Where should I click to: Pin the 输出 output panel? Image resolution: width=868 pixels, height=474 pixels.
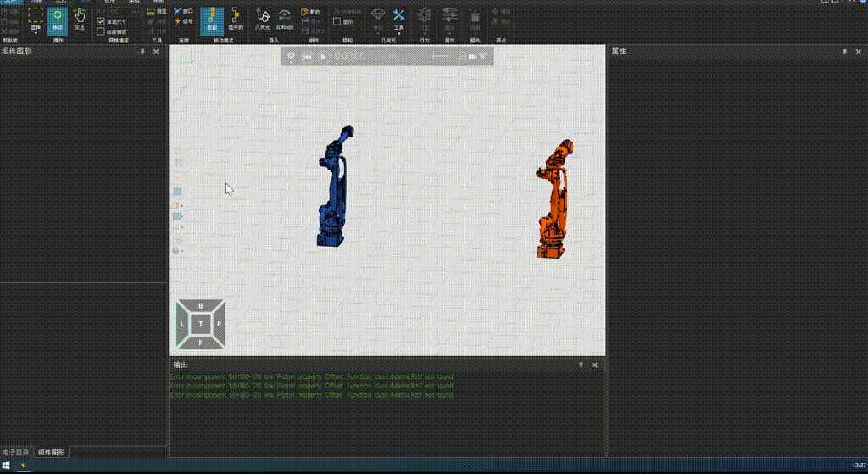pos(581,365)
